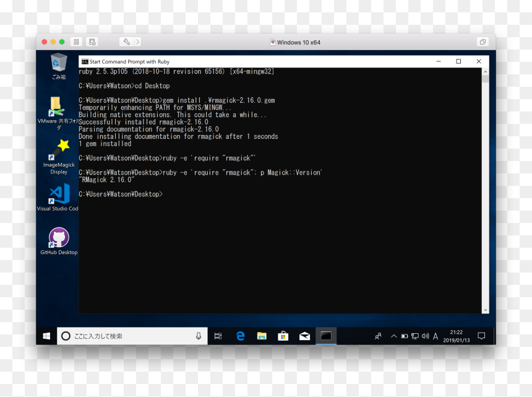532x397 pixels.
Task: Open the VMware shared folders shortcut
Action: [x=58, y=113]
